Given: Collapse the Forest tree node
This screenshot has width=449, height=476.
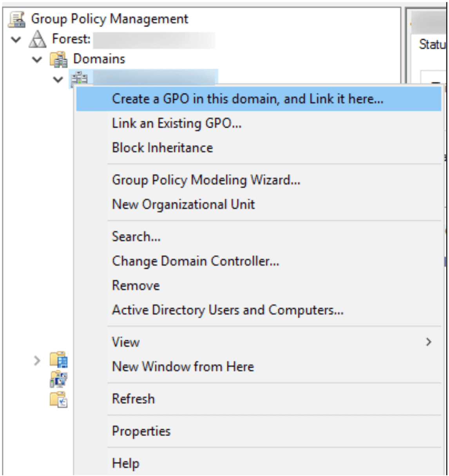Looking at the screenshot, I should click(x=16, y=39).
